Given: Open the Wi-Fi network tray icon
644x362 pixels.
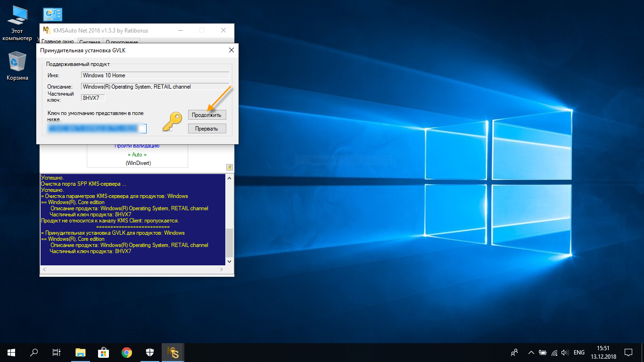Looking at the screenshot, I should click(x=554, y=352).
